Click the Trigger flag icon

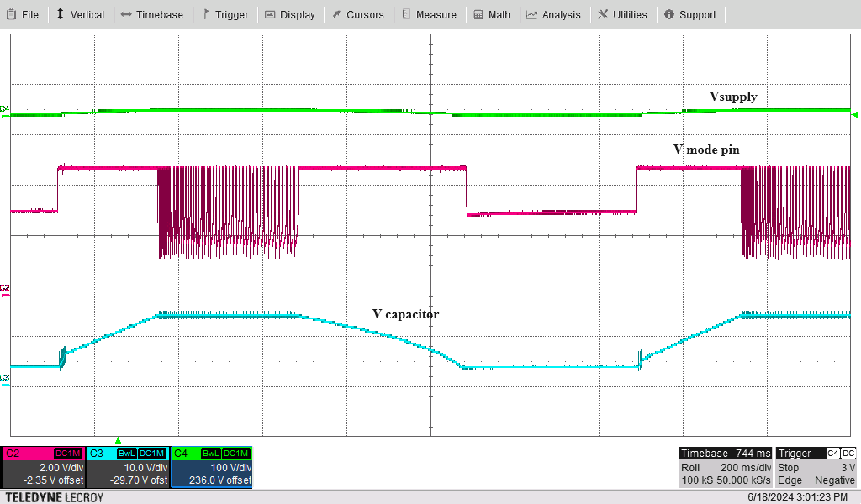tap(206, 14)
